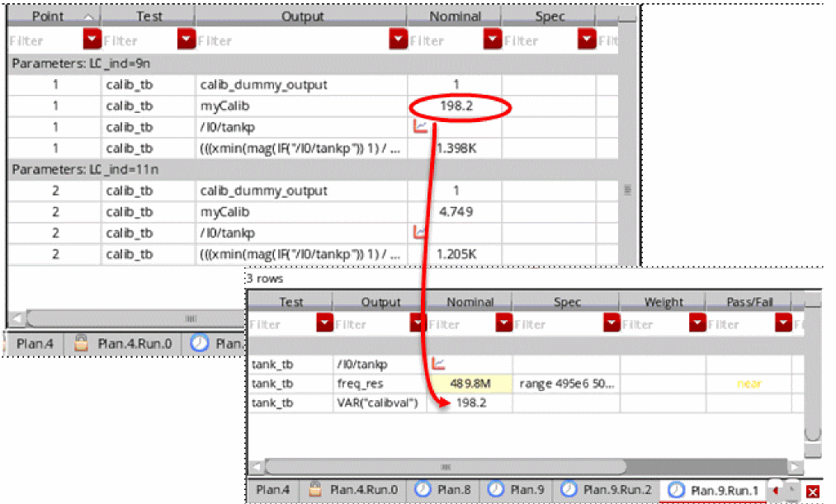Viewport: 836px width, 504px height.
Task: Open the Test filter dropdown in upper table
Action: tap(186, 39)
